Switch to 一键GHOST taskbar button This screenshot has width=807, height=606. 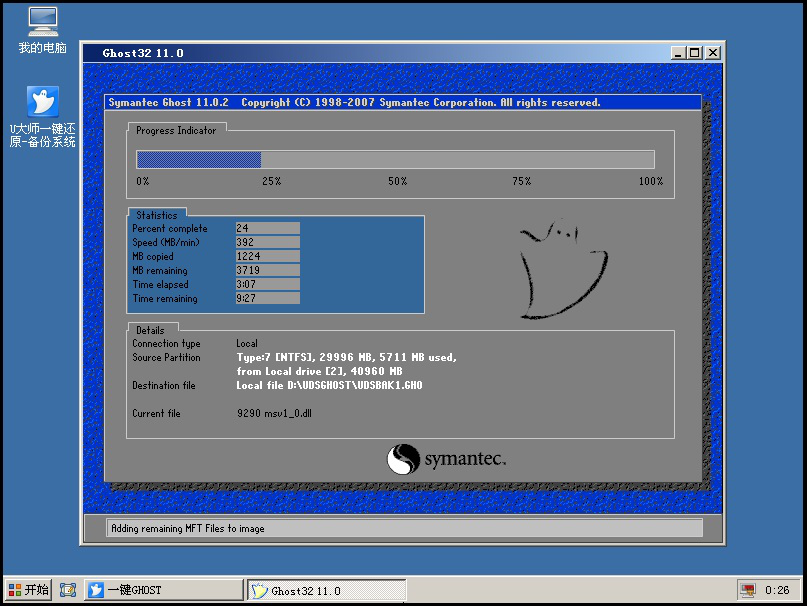coord(163,590)
